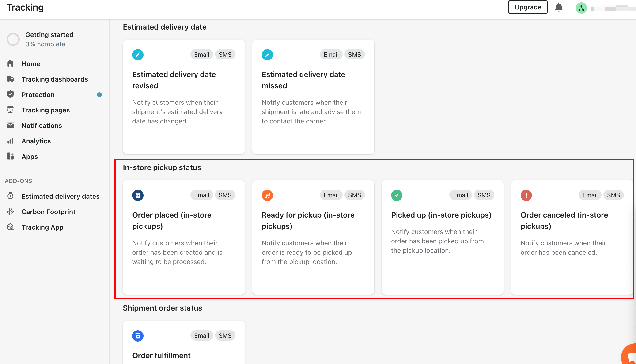Open the account avatar icon

[x=581, y=8]
